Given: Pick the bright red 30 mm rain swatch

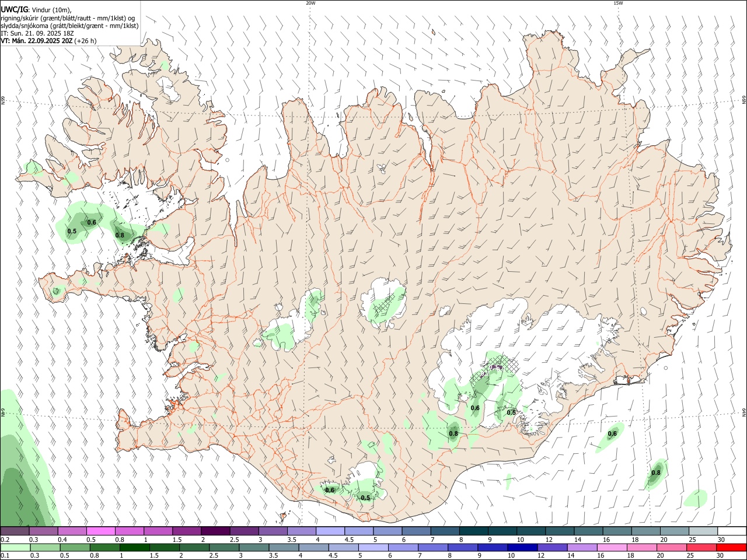Looking at the screenshot, I should [x=731, y=547].
